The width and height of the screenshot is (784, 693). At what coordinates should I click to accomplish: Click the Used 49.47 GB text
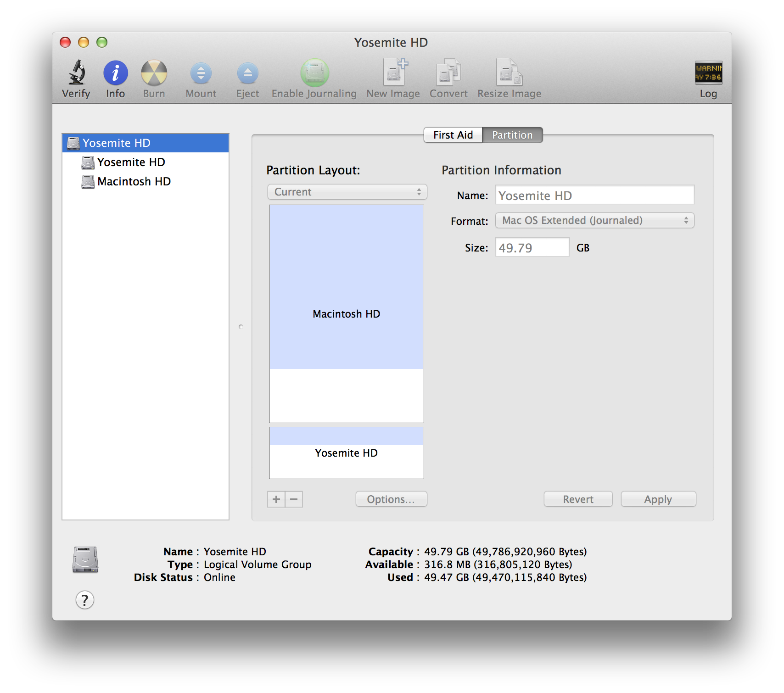[505, 577]
